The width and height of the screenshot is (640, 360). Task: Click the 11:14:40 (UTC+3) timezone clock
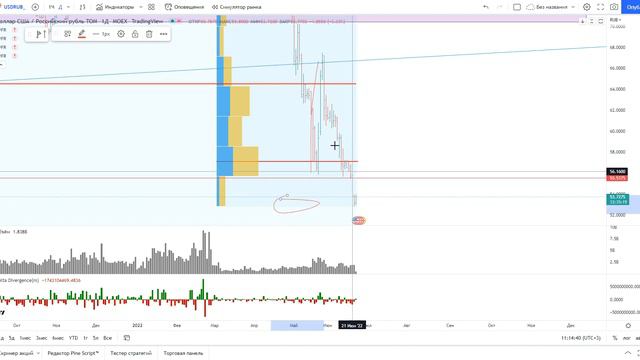(581, 338)
